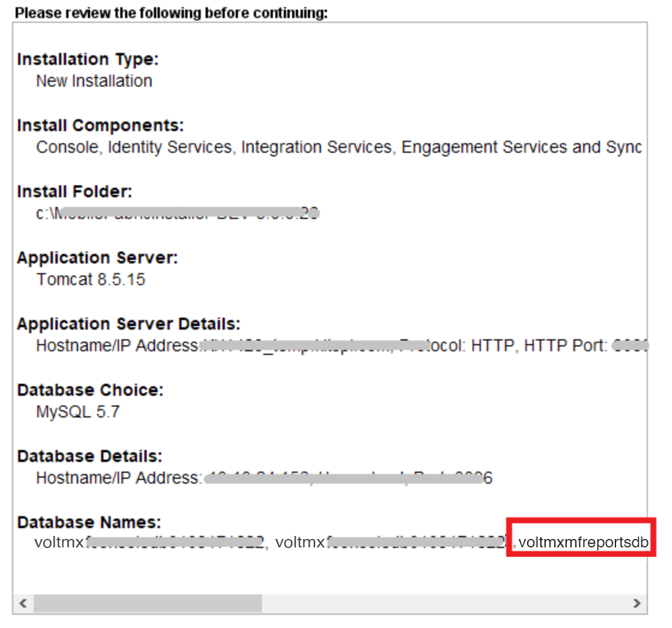Click the empty scrollbar track right of thumb
This screenshot has width=672, height=628.
coord(445,603)
